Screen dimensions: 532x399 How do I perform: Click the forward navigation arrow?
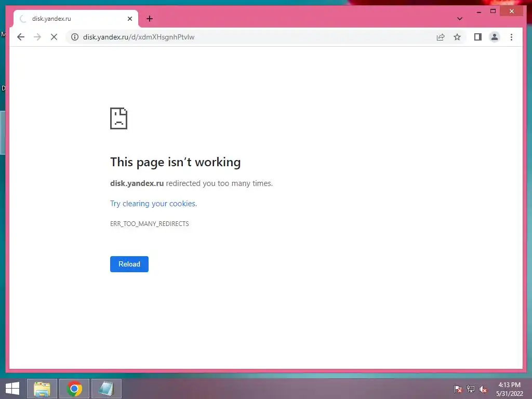coord(37,37)
